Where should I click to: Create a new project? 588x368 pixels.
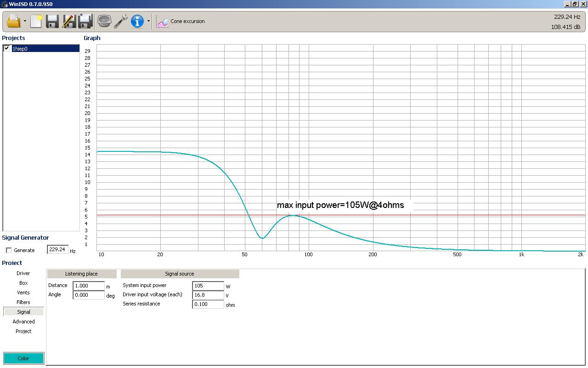[36, 21]
